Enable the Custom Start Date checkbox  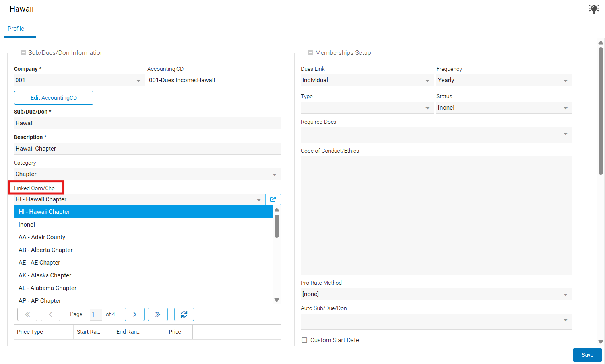coord(304,340)
